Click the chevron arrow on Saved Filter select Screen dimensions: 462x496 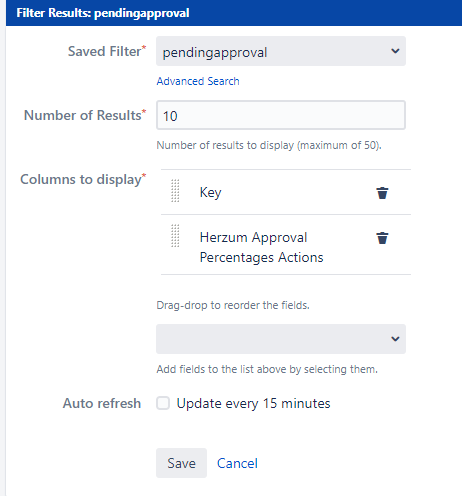[395, 51]
